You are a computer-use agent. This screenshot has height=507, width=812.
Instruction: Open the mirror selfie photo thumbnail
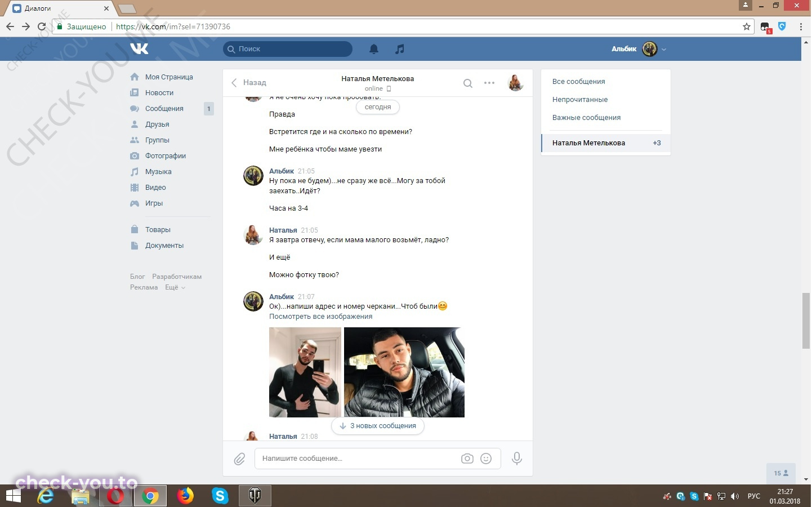point(305,372)
